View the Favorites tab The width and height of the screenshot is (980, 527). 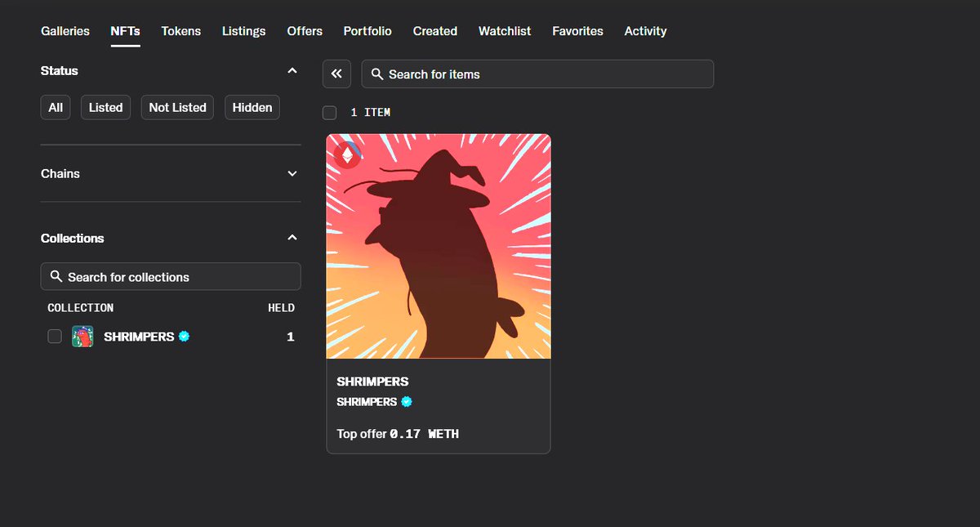coord(578,31)
